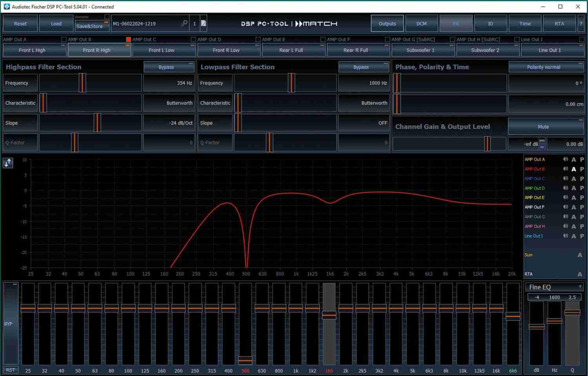Click the speaker icon for AMP Out H

click(566, 226)
